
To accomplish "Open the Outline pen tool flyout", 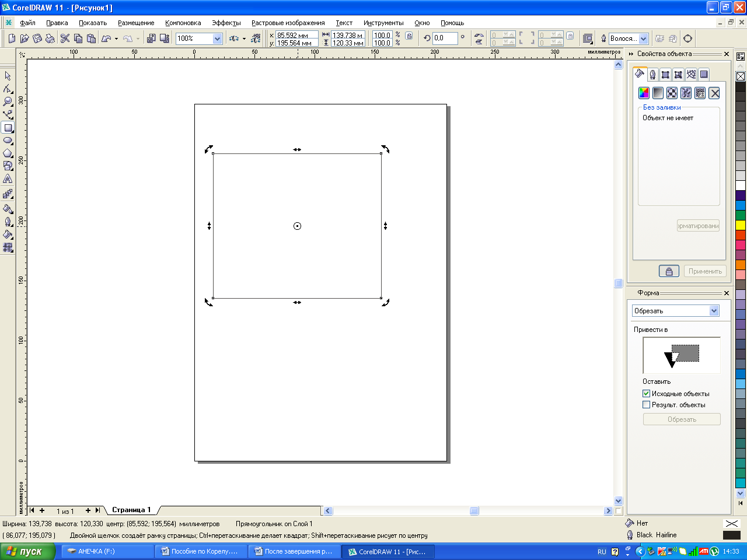I will point(8,222).
